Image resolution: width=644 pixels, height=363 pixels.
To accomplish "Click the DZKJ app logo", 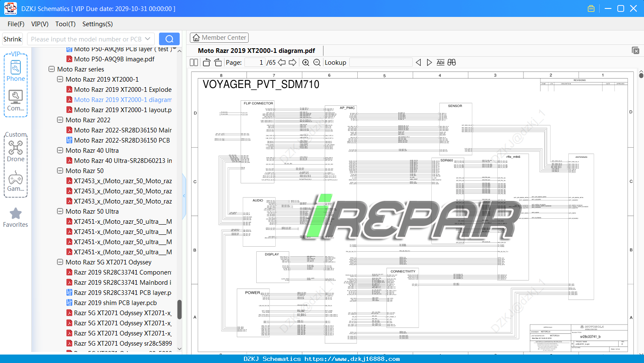I will point(10,8).
